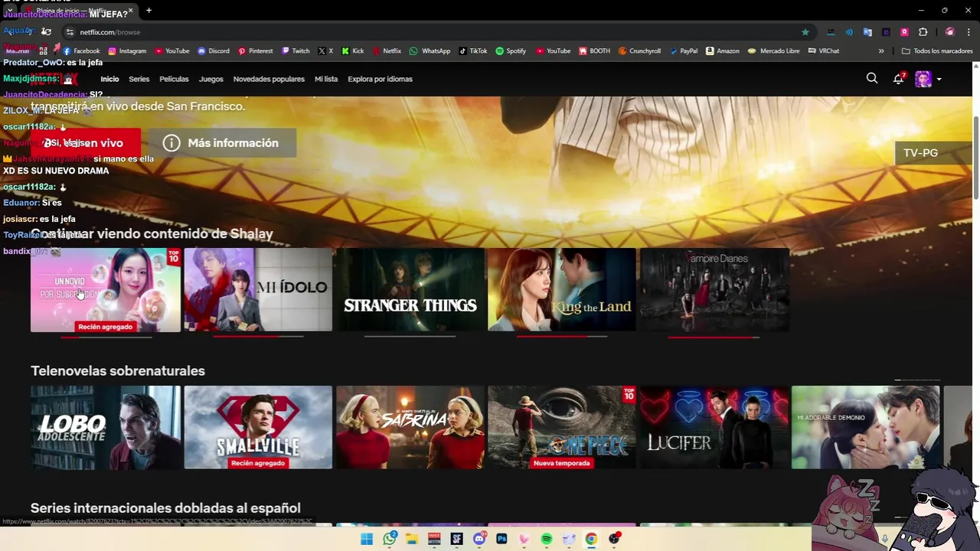Close the Netflix browser tab
Viewport: 980px width, 551px height.
coord(131,11)
